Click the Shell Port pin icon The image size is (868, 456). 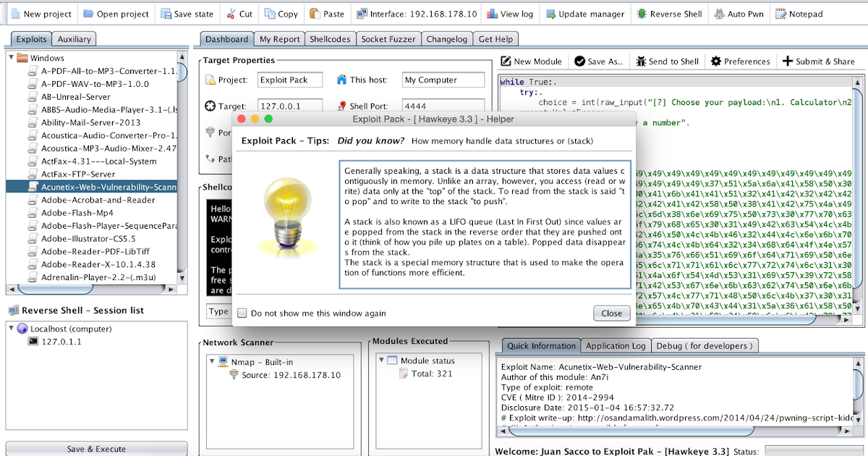point(342,106)
